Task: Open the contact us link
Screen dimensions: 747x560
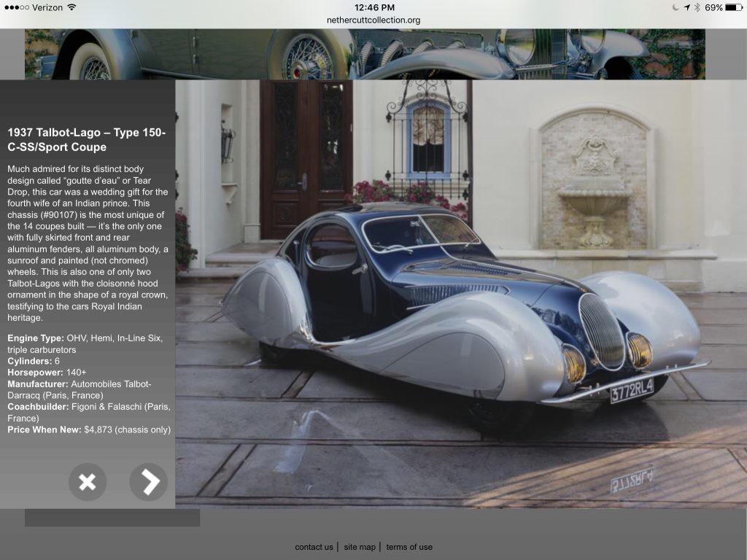Action: 314,547
